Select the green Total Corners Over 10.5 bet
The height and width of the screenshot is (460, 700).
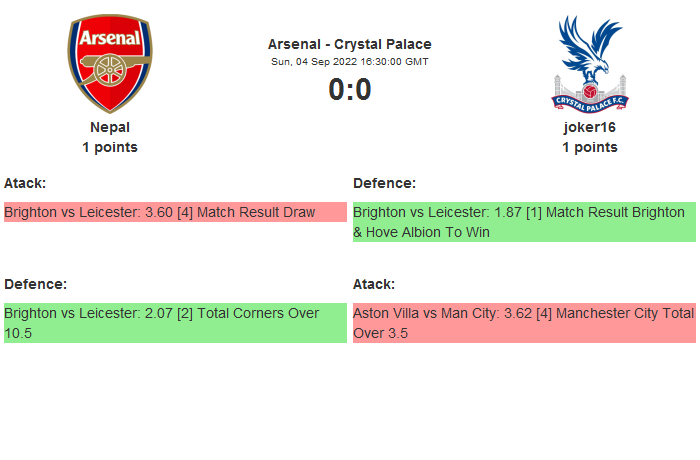175,323
